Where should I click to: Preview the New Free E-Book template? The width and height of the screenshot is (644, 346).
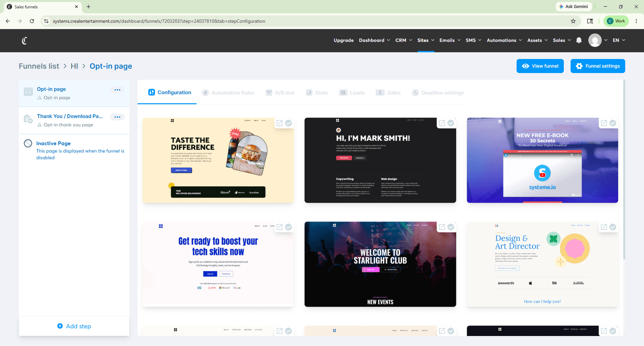pyautogui.click(x=604, y=123)
